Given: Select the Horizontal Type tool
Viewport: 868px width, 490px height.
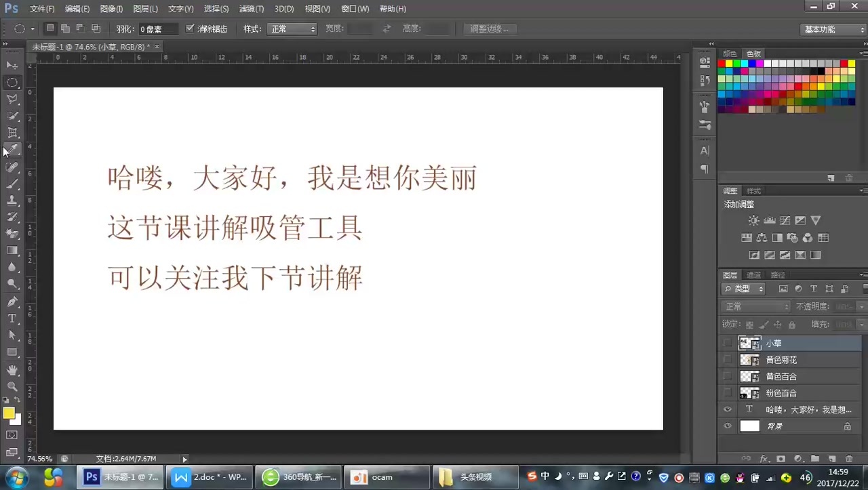Looking at the screenshot, I should 12,319.
